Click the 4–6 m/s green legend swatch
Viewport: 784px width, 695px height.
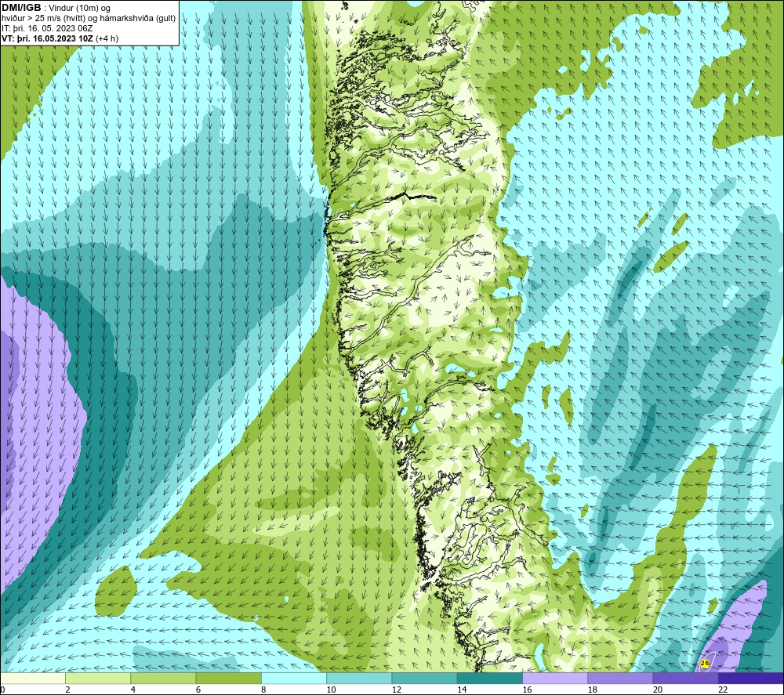pyautogui.click(x=163, y=678)
